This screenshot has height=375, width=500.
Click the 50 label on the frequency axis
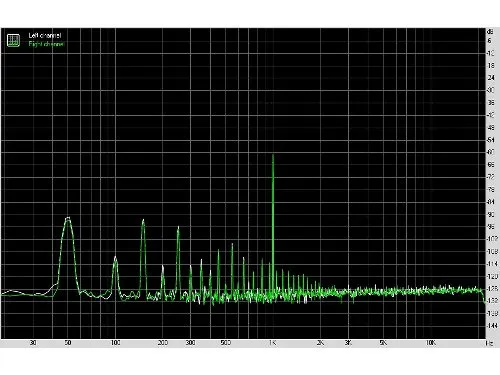[x=68, y=343]
